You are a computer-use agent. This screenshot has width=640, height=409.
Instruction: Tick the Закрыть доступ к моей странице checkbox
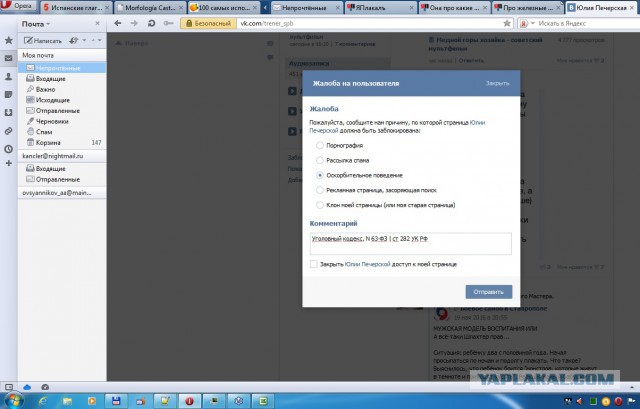pyautogui.click(x=313, y=264)
